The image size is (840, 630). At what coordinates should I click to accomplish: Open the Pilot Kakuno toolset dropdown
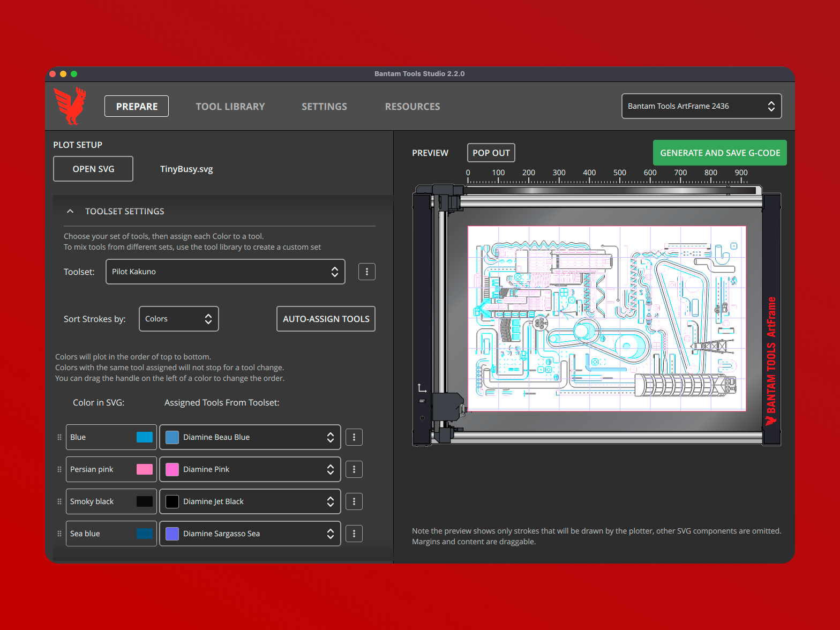(x=225, y=272)
